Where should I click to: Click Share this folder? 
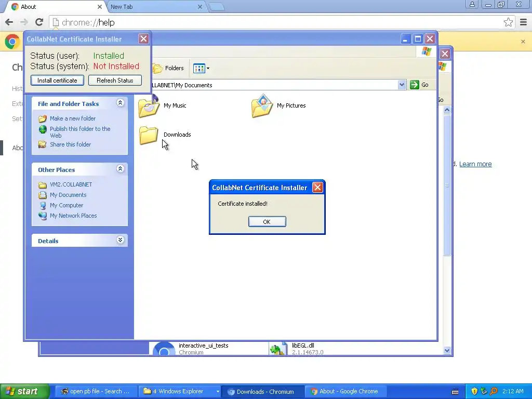tap(70, 144)
